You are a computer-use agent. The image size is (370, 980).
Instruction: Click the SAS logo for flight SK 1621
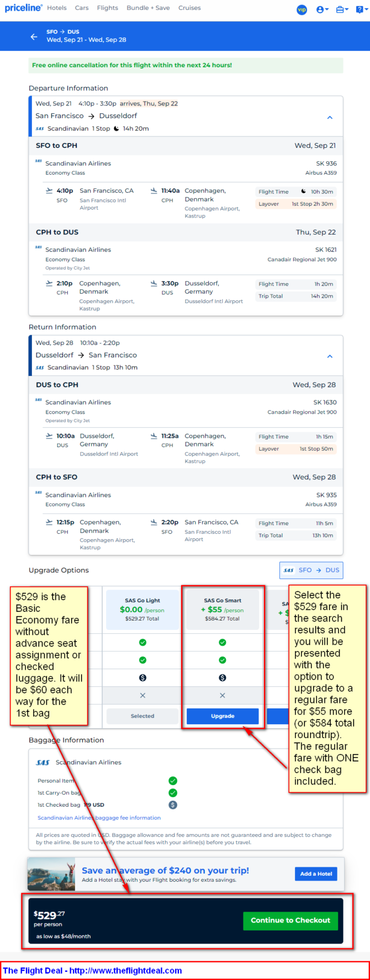(39, 247)
